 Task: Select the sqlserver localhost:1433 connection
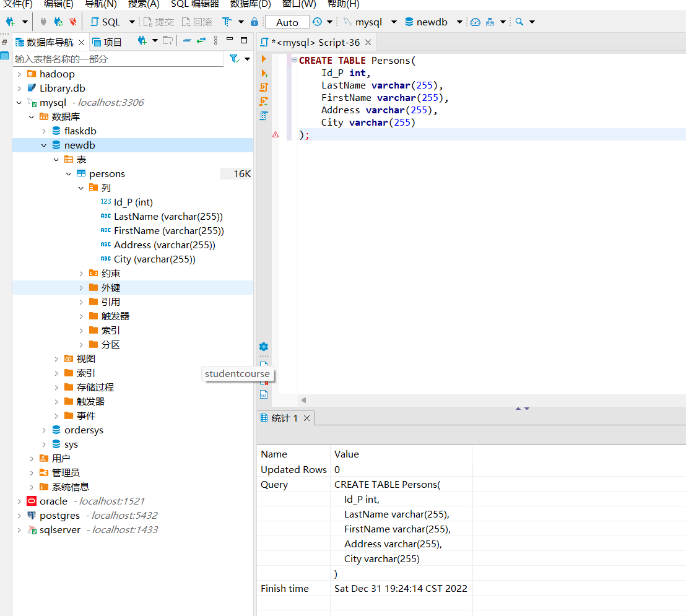coord(93,530)
